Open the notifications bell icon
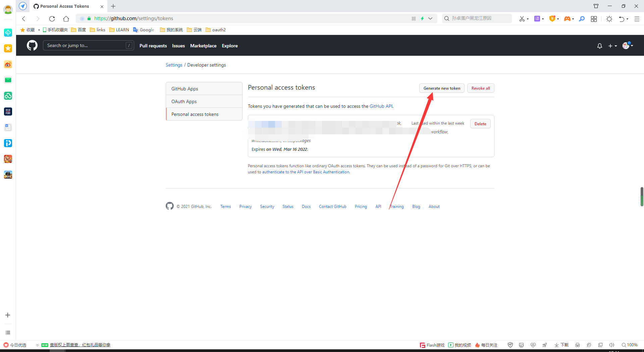 point(600,46)
